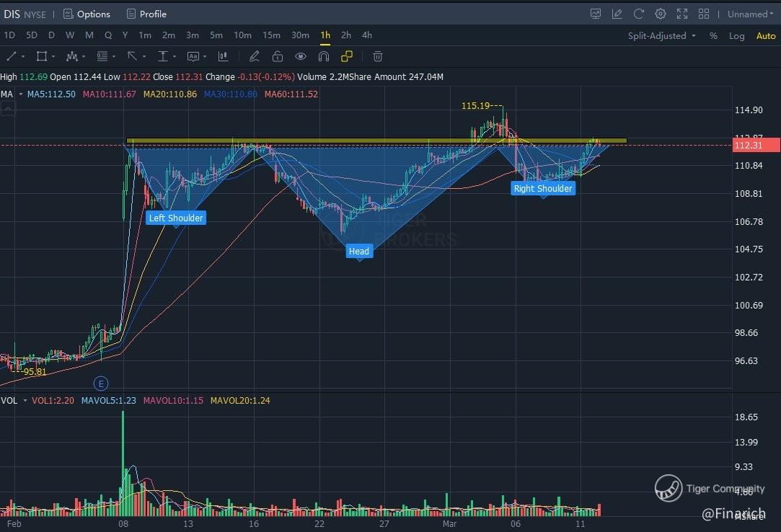Toggle the magnet snap mode icon
781x532 pixels.
pos(324,56)
